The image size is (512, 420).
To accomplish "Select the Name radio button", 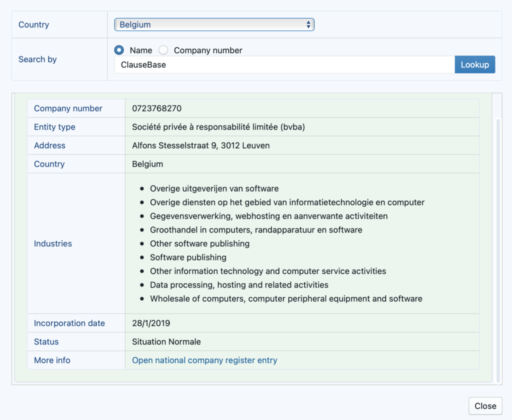I will (x=119, y=50).
